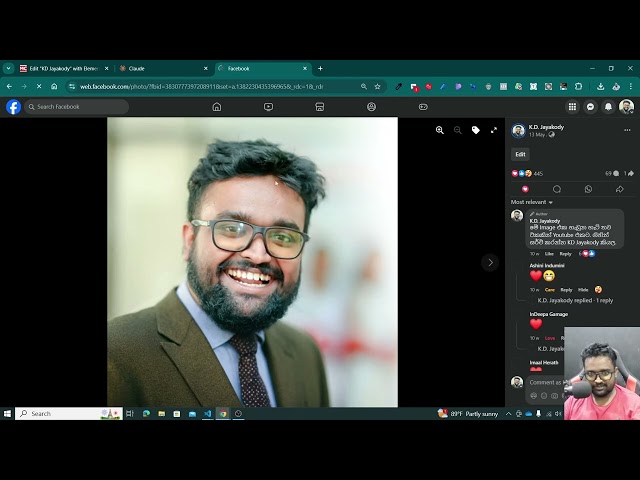Open VS Code from the taskbar
The width and height of the screenshot is (640, 480).
207,414
